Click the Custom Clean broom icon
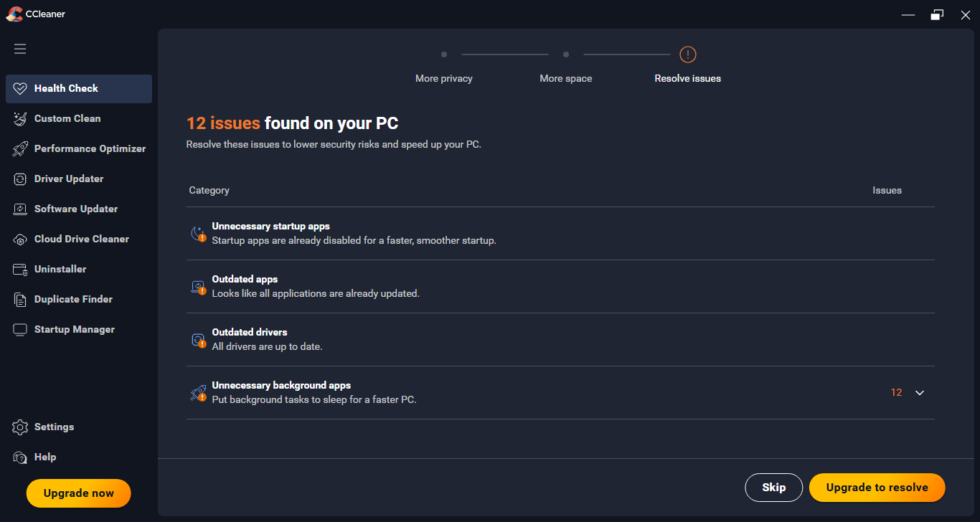 click(x=20, y=119)
